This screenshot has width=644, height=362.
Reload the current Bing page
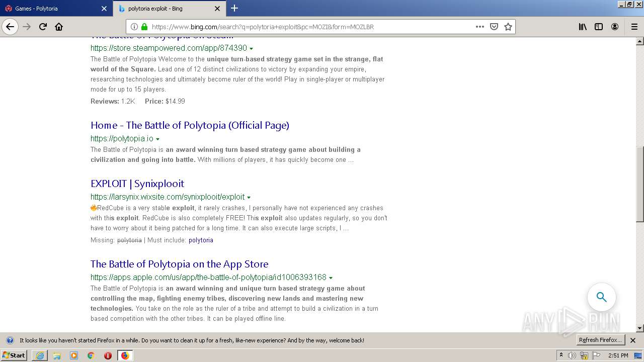click(x=43, y=27)
